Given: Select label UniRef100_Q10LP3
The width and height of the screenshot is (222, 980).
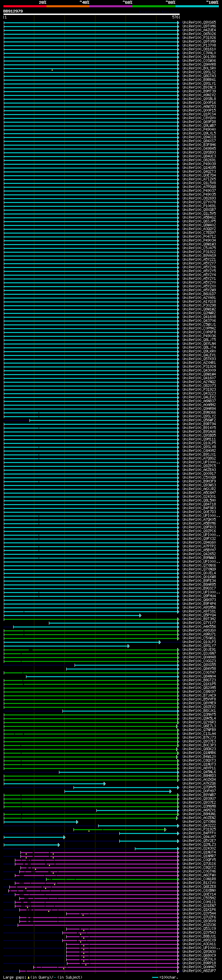Looking at the screenshot, I should (x=199, y=642).
